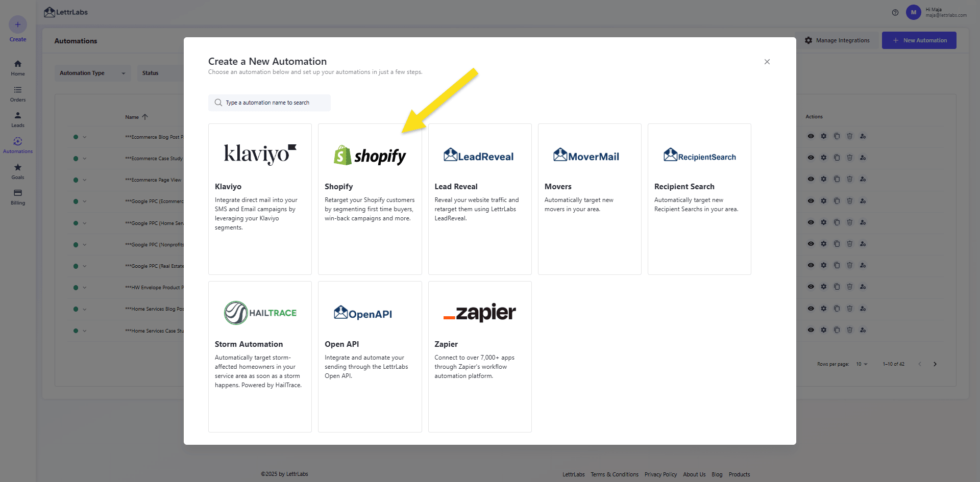
Task: Open the Blog footer link
Action: [717, 474]
